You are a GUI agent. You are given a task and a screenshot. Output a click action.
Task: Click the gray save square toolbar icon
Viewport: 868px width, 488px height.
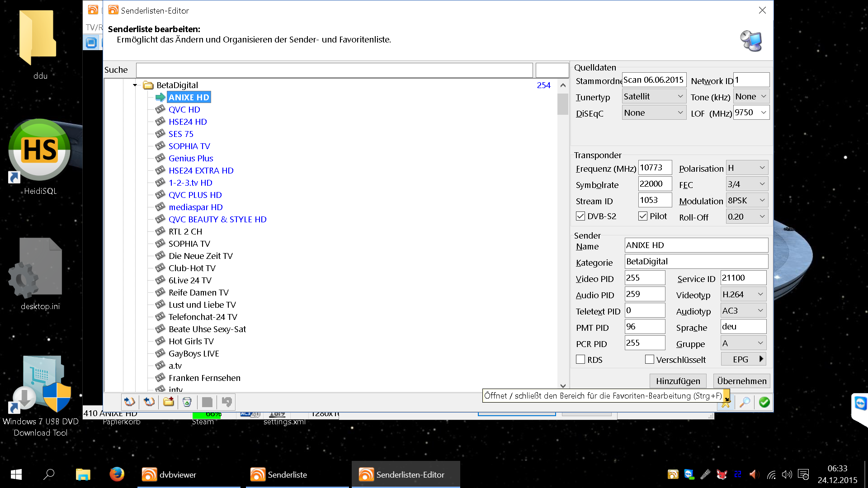tap(207, 402)
